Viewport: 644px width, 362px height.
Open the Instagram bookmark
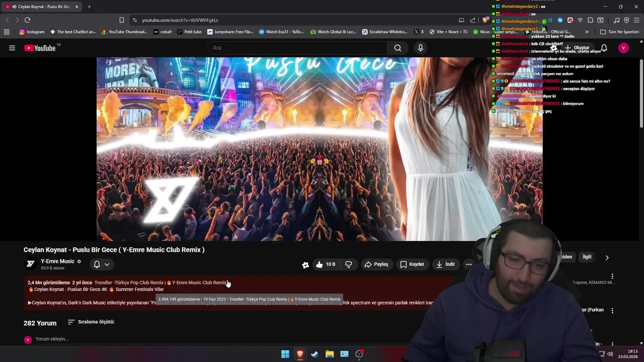pos(32,32)
